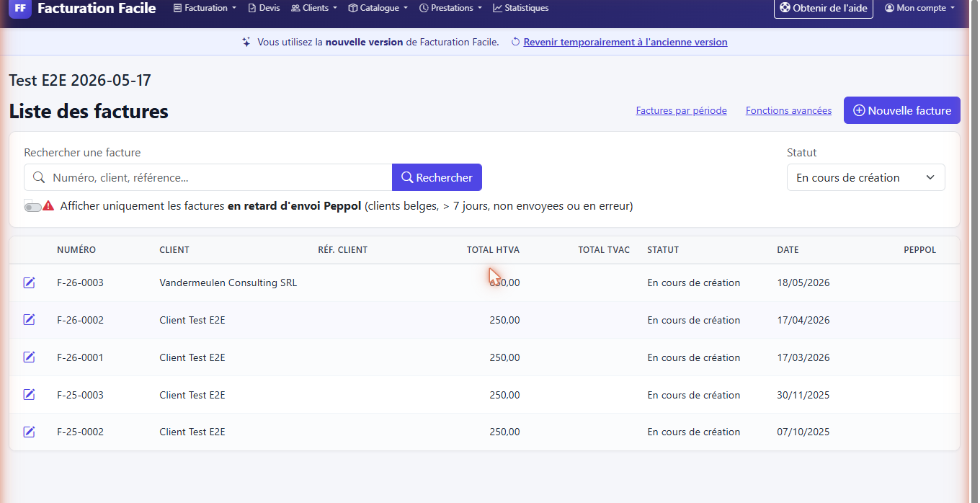Viewport: 980px width, 503px height.
Task: Click the red Peppol warning triangle icon
Action: click(x=48, y=205)
